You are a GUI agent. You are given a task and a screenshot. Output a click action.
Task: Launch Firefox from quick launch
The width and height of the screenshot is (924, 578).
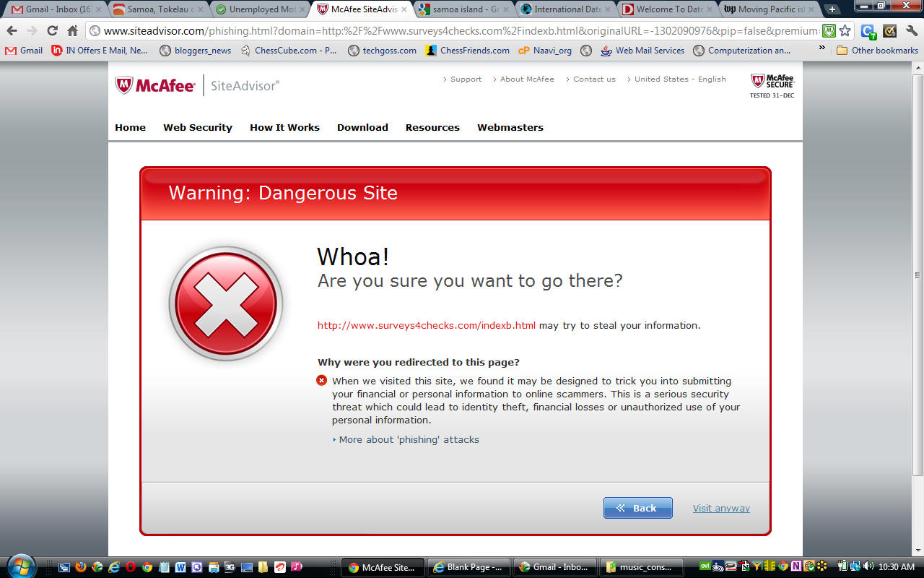tap(80, 567)
